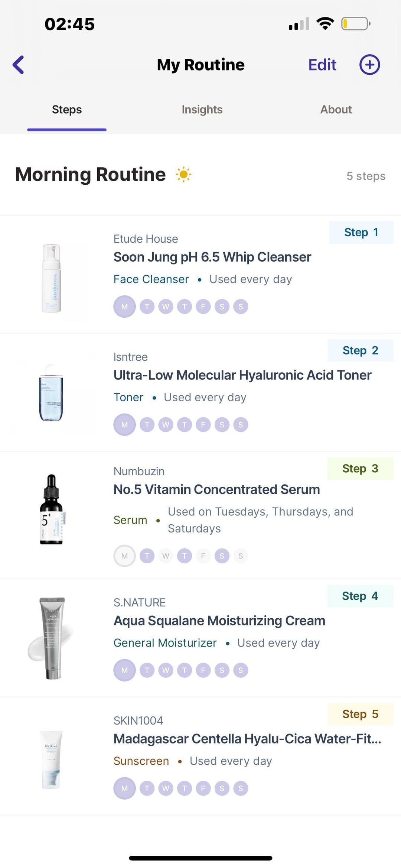Tap the sun icon beside Morning Routine
401x868 pixels.
[x=183, y=174]
